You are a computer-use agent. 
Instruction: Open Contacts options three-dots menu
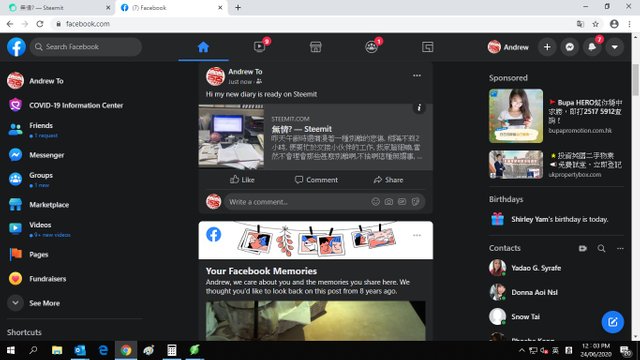620,248
